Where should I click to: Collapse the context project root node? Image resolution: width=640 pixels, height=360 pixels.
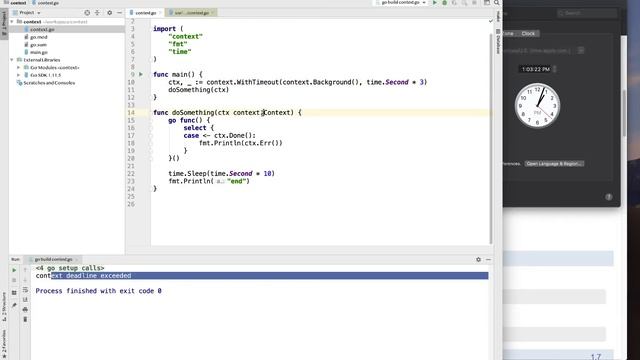(12, 22)
